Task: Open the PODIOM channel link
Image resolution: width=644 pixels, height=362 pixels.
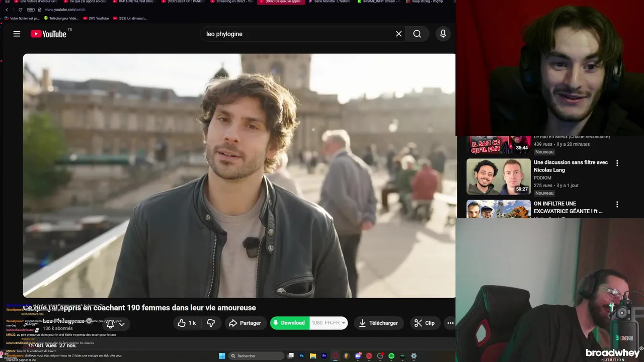Action: [x=543, y=177]
